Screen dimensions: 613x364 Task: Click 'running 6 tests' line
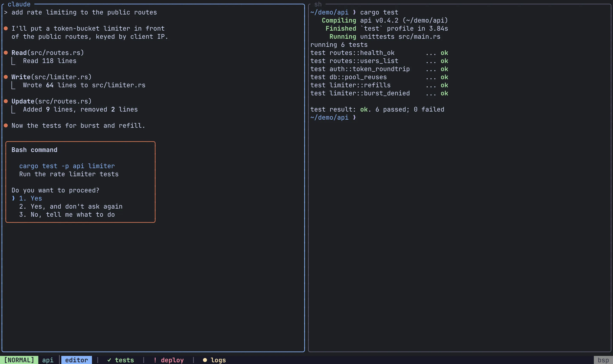[x=339, y=44]
